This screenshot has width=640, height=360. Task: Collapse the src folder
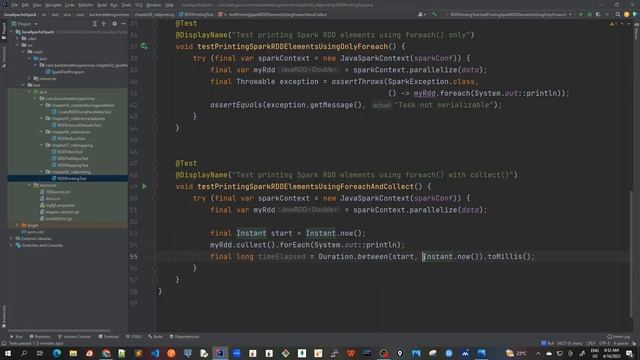pos(18,45)
